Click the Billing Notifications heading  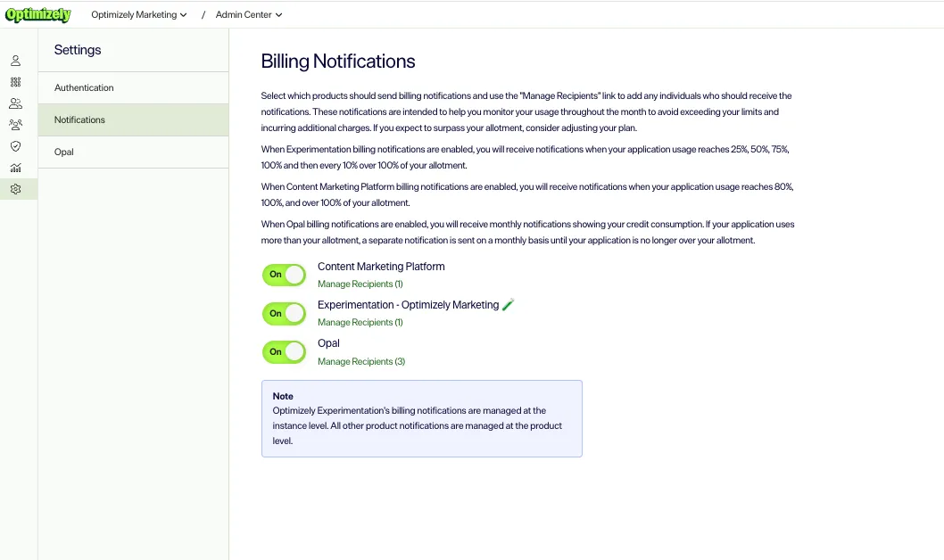(x=338, y=62)
